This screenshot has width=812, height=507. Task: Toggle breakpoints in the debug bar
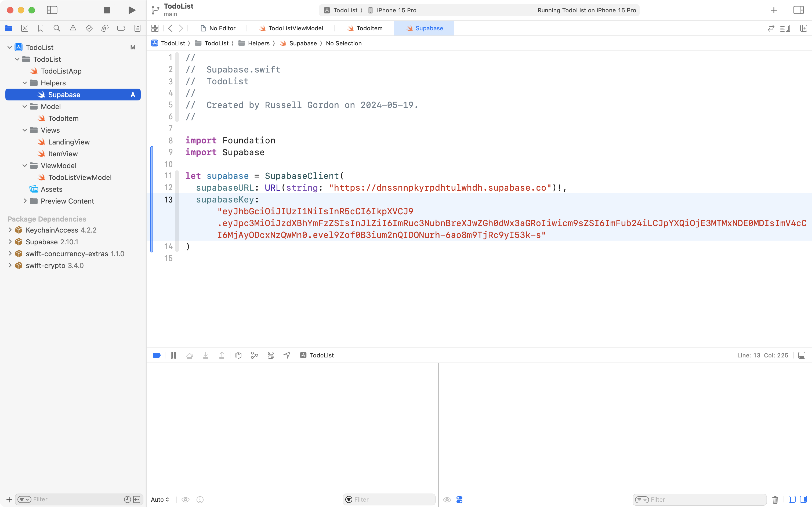(157, 355)
